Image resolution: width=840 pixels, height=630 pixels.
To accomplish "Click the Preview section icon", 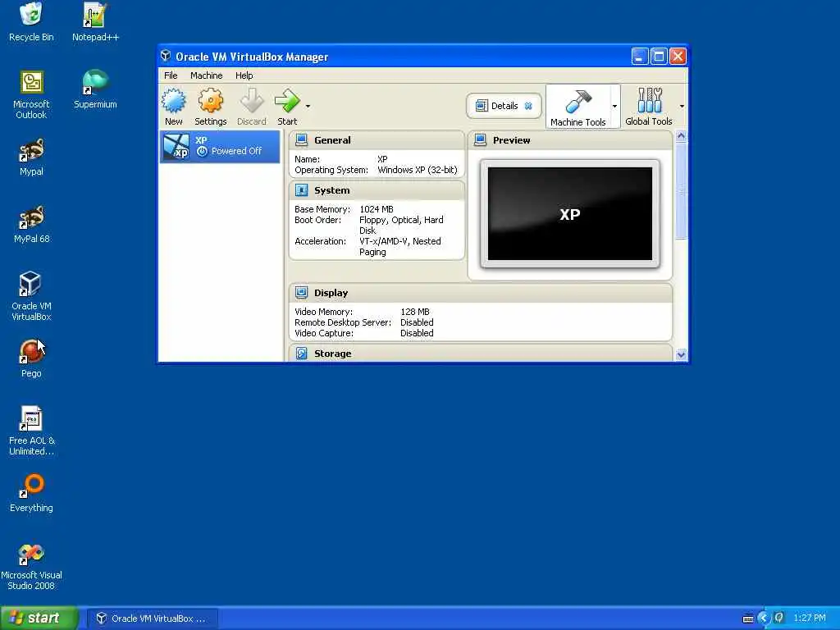I will pos(481,139).
